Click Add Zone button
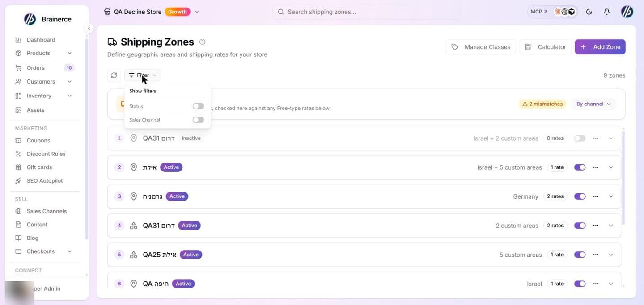This screenshot has height=305, width=644. point(600,47)
